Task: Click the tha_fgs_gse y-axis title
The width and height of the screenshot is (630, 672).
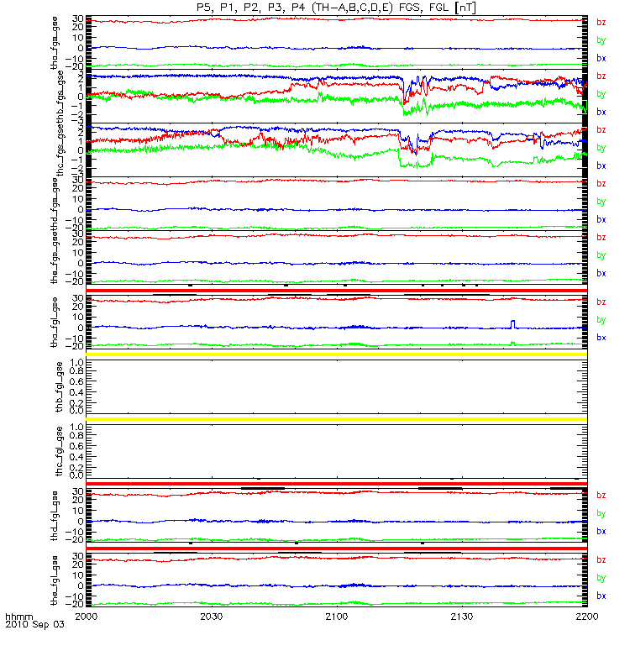Action: click(x=55, y=43)
